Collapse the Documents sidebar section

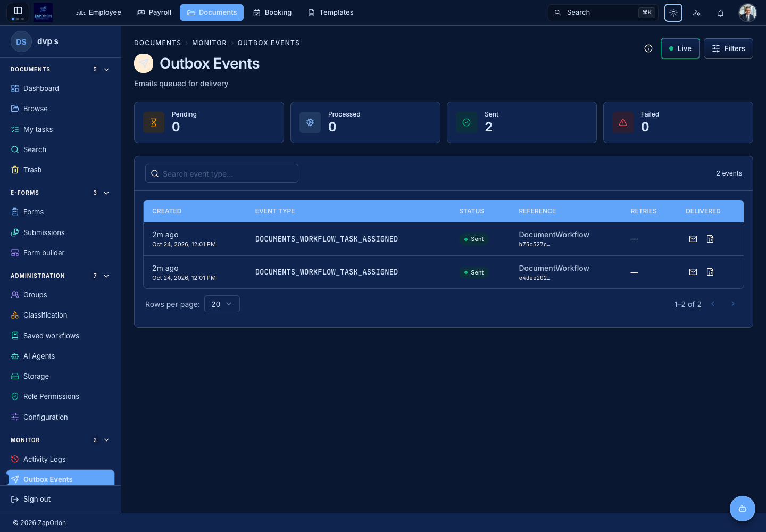point(106,70)
